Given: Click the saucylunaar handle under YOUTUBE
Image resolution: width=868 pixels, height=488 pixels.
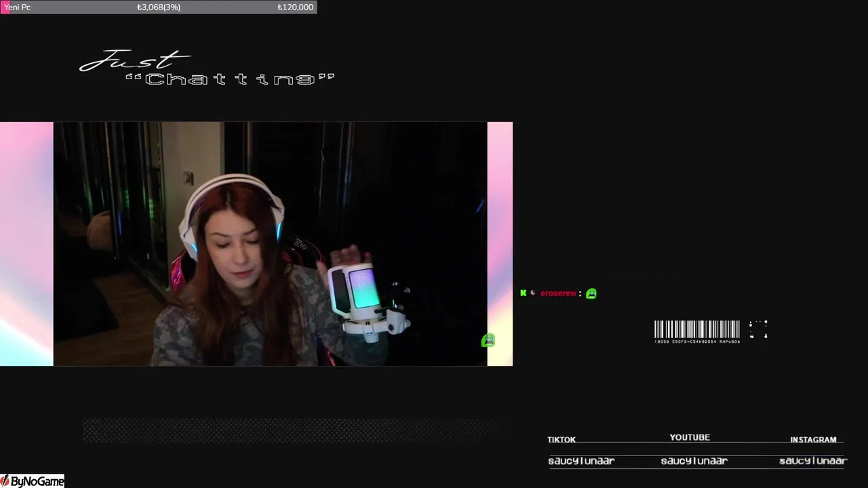Looking at the screenshot, I should (694, 461).
